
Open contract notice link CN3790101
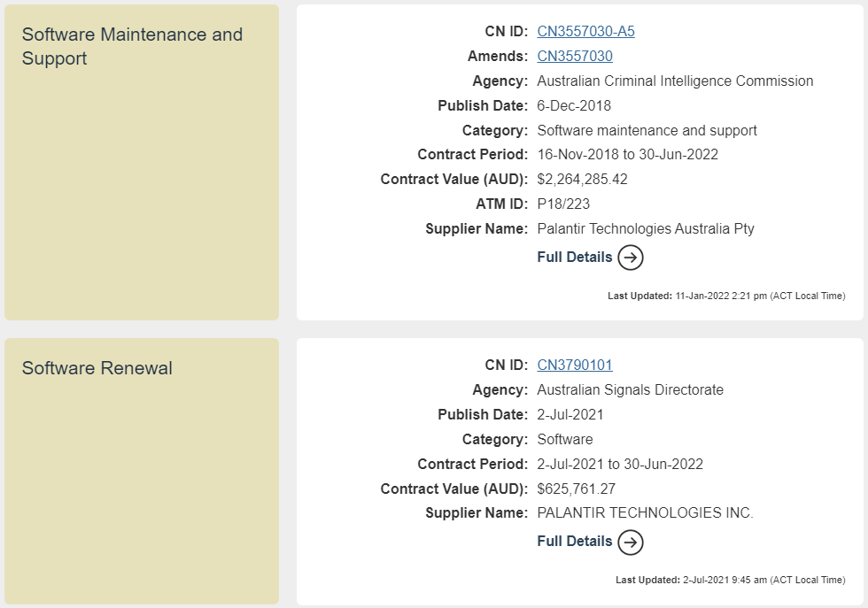pos(575,366)
